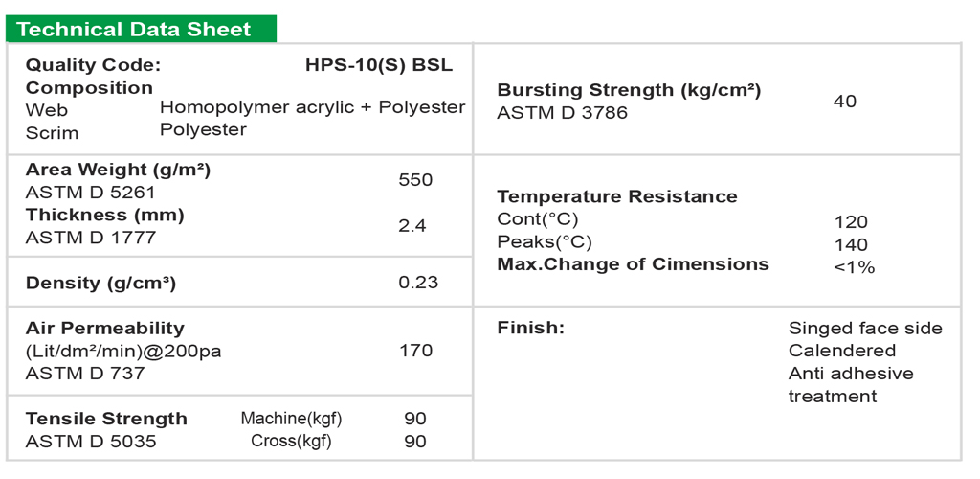Screen dimensions: 980x479
Task: Click the Composition heading
Action: 89,87
